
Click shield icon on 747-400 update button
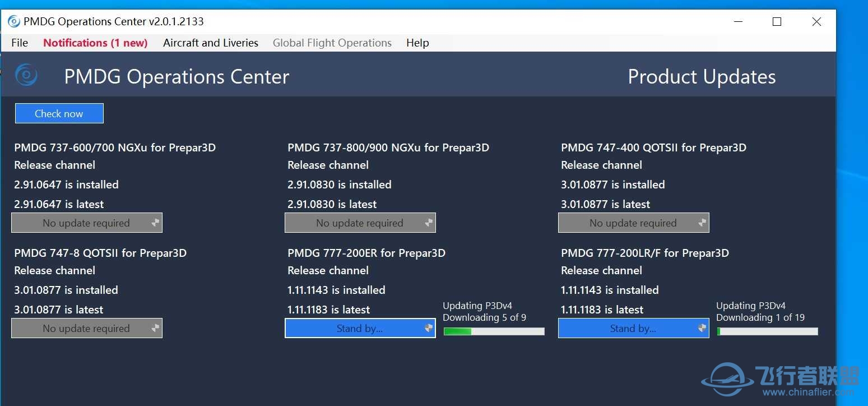[702, 223]
